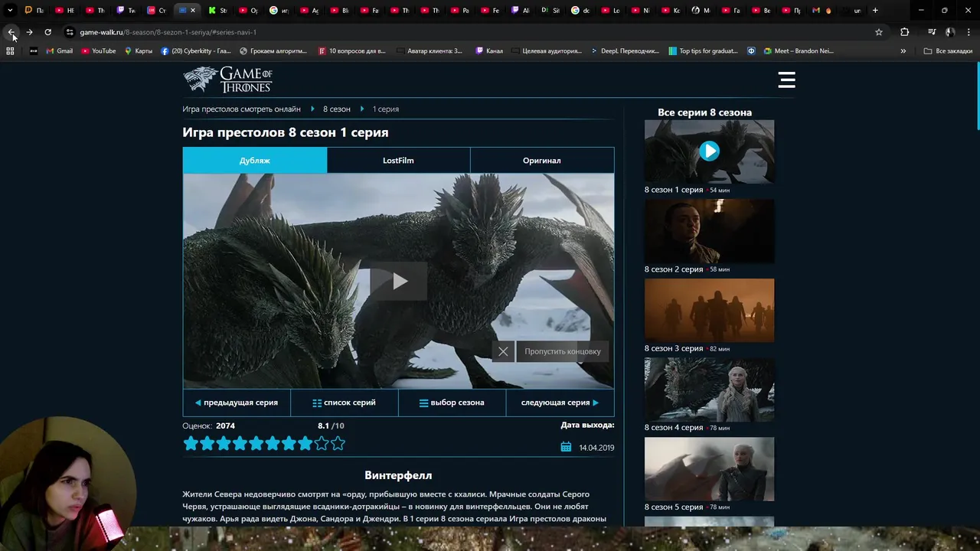Close the skip-ending overlay with X
This screenshot has height=551, width=980.
point(503,351)
